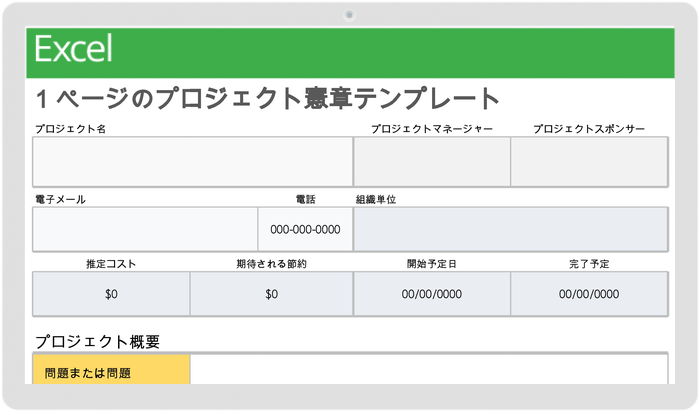The image size is (700, 412).
Task: Select the 電子メール input cell
Action: (145, 229)
